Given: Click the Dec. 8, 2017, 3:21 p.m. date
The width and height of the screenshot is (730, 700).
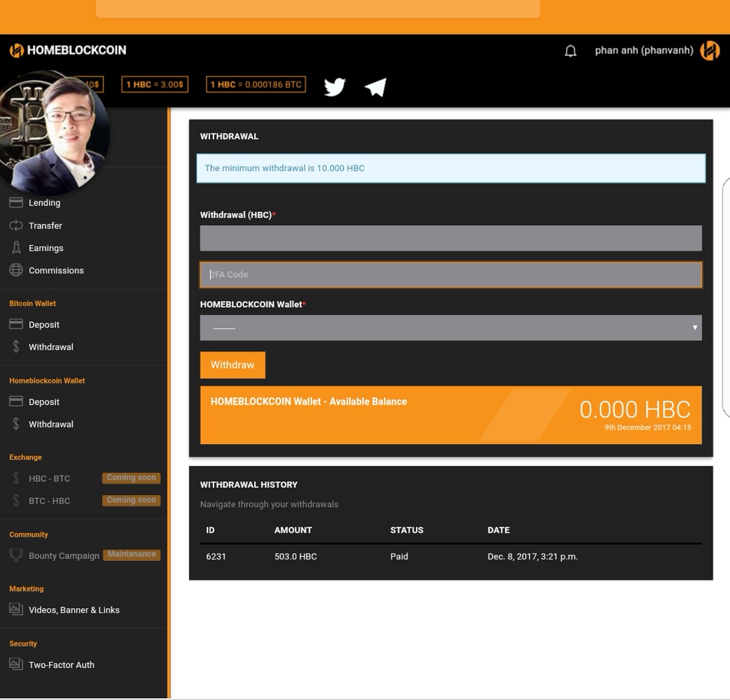Looking at the screenshot, I should pos(532,556).
